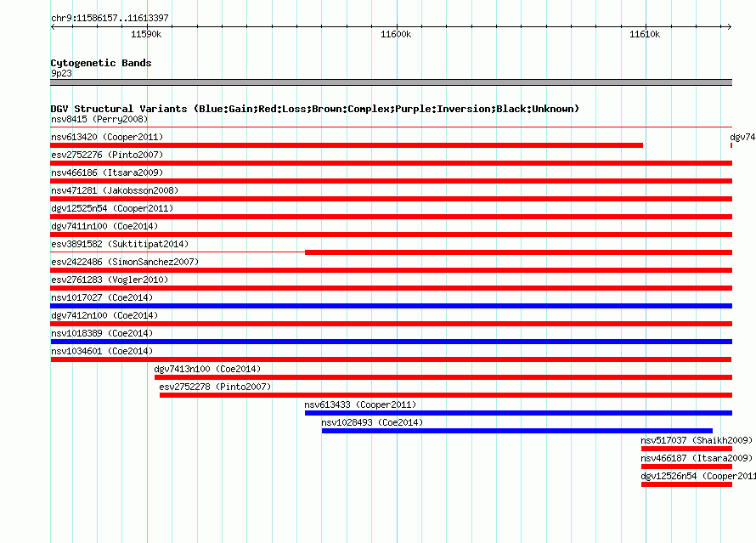Open the esv3891582 (Suktitipat2014) variant label
Viewport: 756px width, 543px height.
point(120,244)
